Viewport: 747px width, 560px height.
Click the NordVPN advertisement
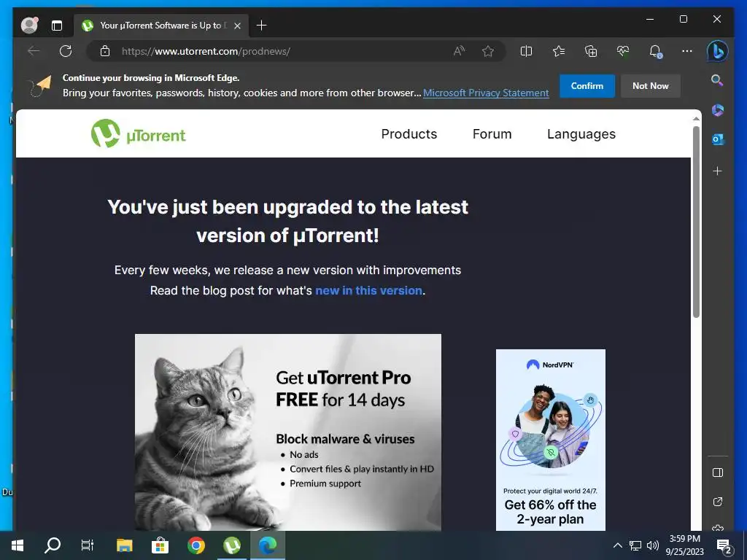(x=550, y=440)
